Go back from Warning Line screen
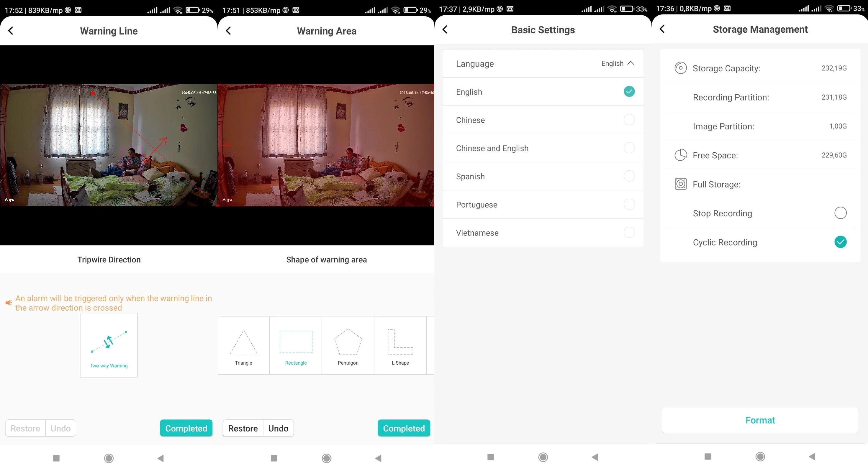 [11, 31]
